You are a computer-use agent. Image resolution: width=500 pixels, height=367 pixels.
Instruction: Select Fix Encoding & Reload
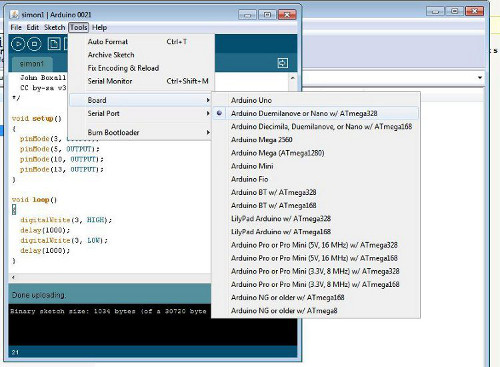[140, 68]
